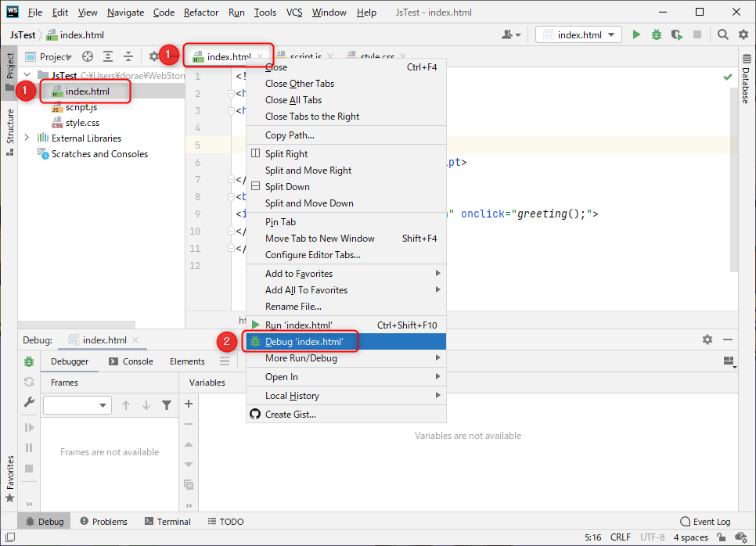This screenshot has width=756, height=546.
Task: Open the Structure side panel
Action: (9, 131)
